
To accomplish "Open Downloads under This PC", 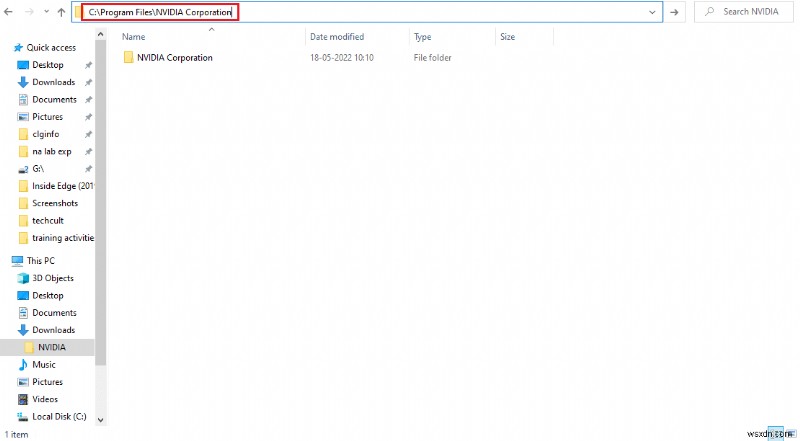I will click(54, 330).
